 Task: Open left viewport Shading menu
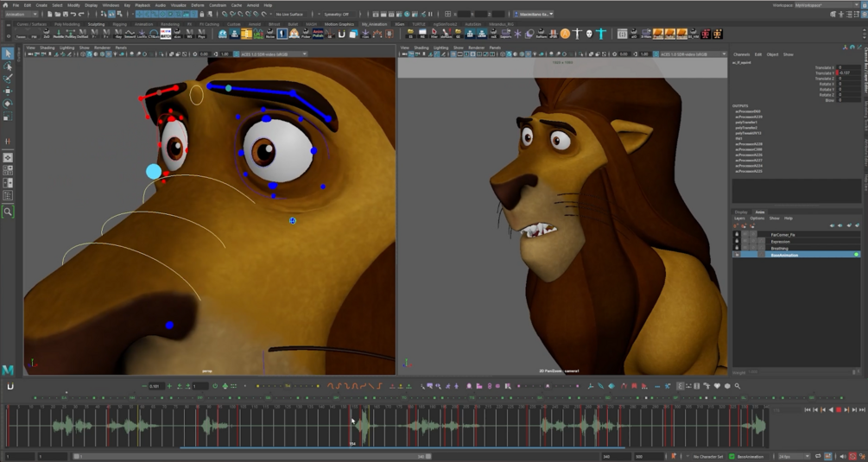[47, 47]
